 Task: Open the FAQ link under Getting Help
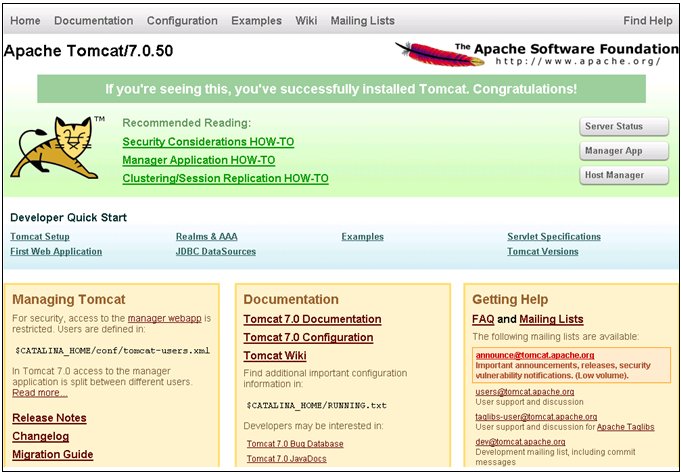click(x=483, y=319)
